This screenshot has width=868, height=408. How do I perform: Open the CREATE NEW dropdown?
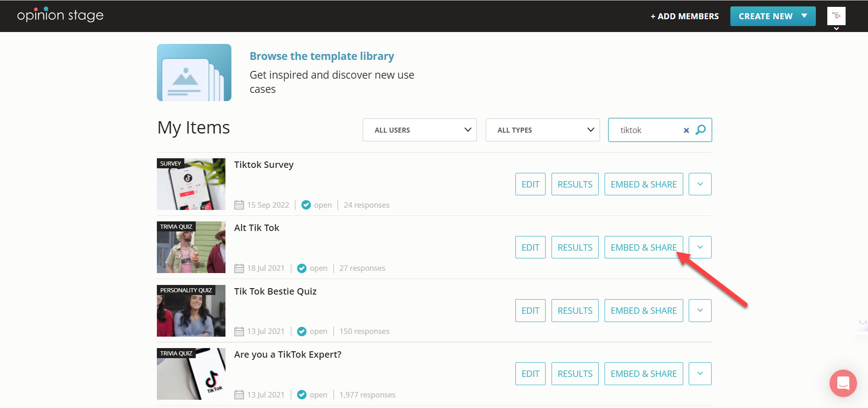click(x=772, y=16)
